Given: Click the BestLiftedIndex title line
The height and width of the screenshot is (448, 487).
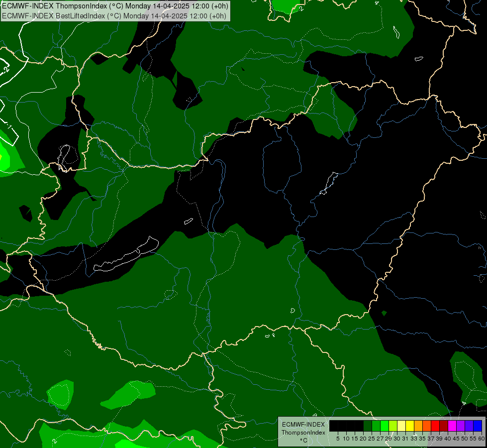Looking at the screenshot, I should (x=114, y=16).
